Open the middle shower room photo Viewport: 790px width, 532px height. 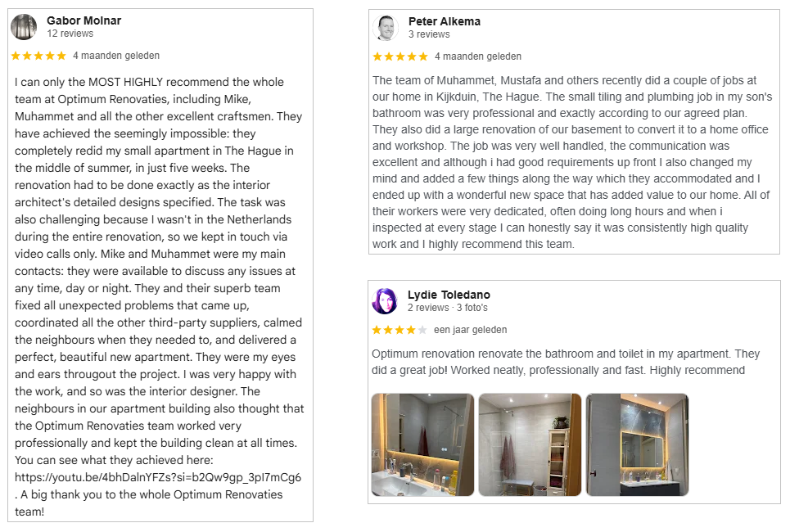point(530,444)
